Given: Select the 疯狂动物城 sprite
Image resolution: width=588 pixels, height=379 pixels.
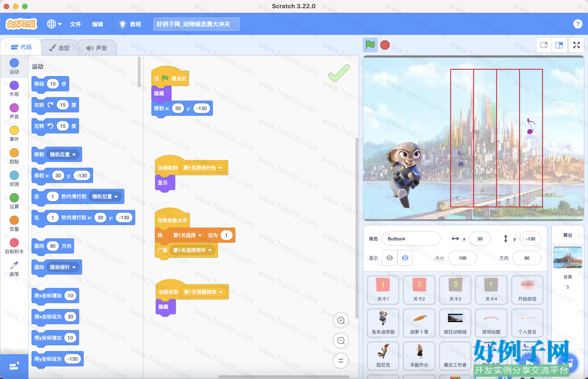Looking at the screenshot, I should (455, 323).
